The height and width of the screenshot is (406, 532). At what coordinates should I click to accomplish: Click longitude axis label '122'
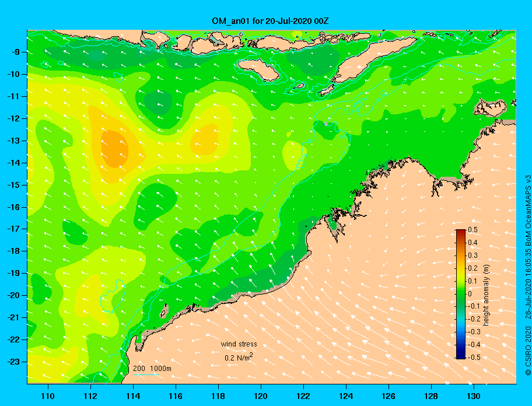click(303, 396)
